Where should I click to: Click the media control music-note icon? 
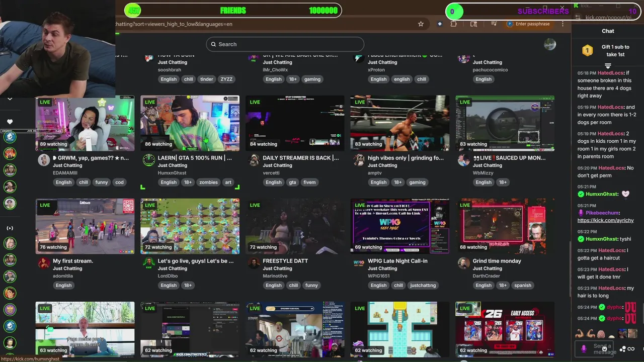point(495,24)
